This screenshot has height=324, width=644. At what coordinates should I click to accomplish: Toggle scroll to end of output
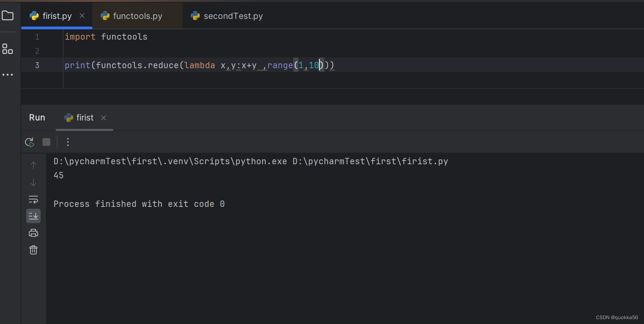point(33,216)
